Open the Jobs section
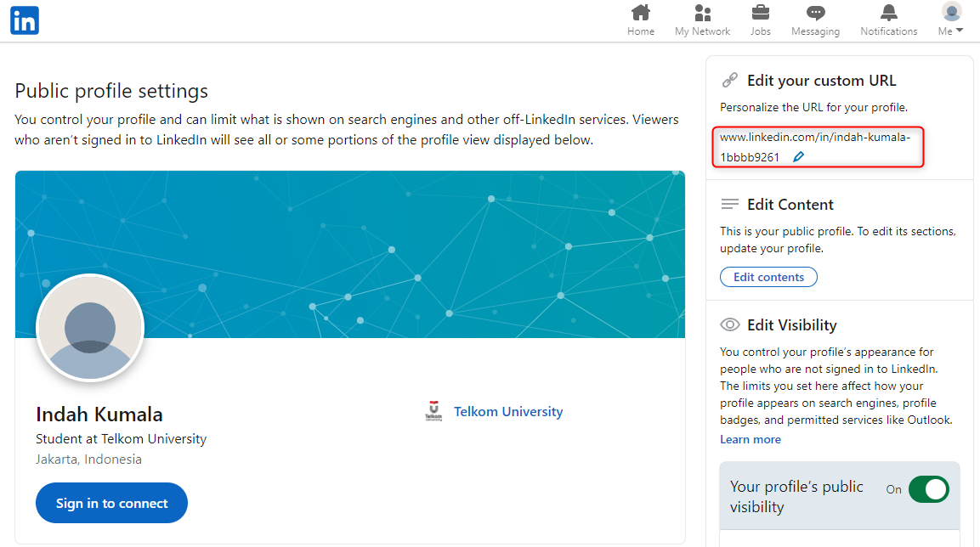The image size is (980, 547). tap(761, 20)
